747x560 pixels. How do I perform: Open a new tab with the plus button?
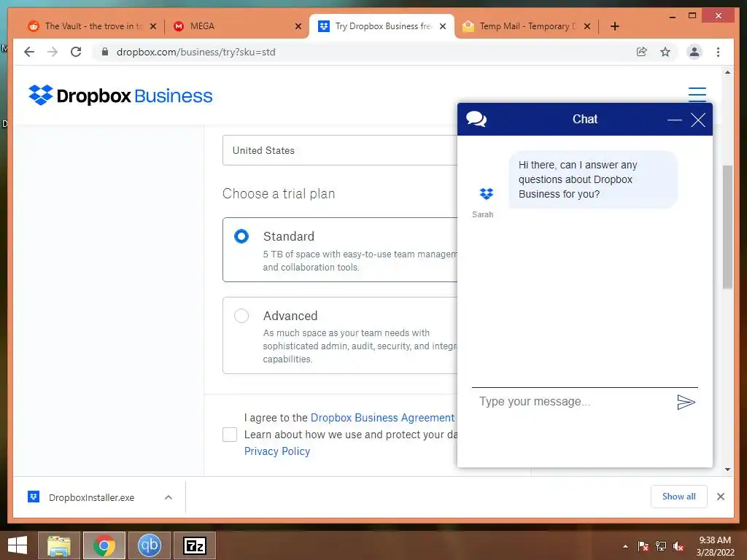[614, 26]
